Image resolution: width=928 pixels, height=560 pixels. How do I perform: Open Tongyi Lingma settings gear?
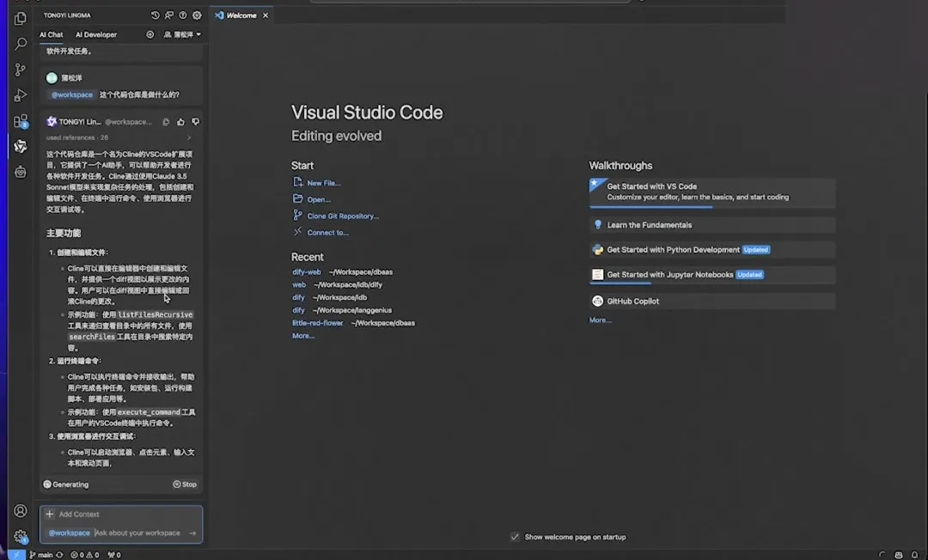pos(197,15)
